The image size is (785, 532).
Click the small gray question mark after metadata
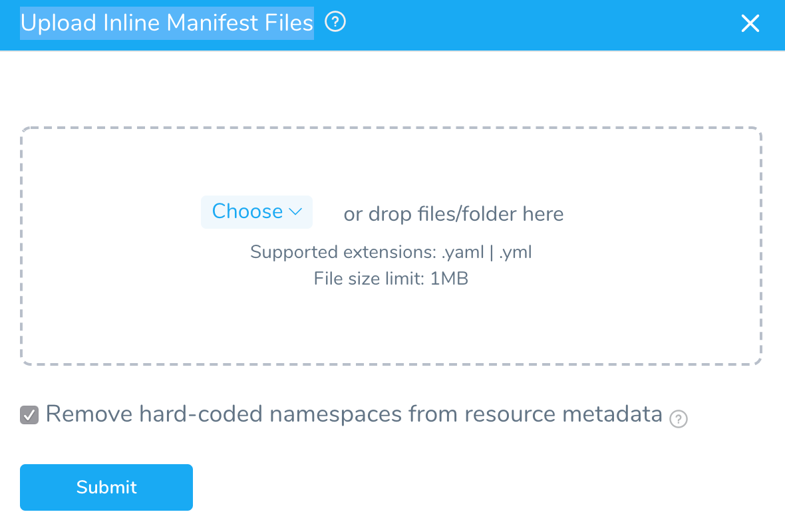679,419
